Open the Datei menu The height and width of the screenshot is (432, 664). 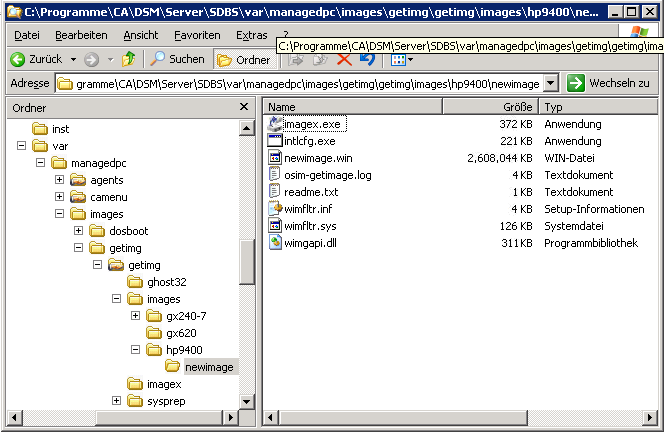27,35
